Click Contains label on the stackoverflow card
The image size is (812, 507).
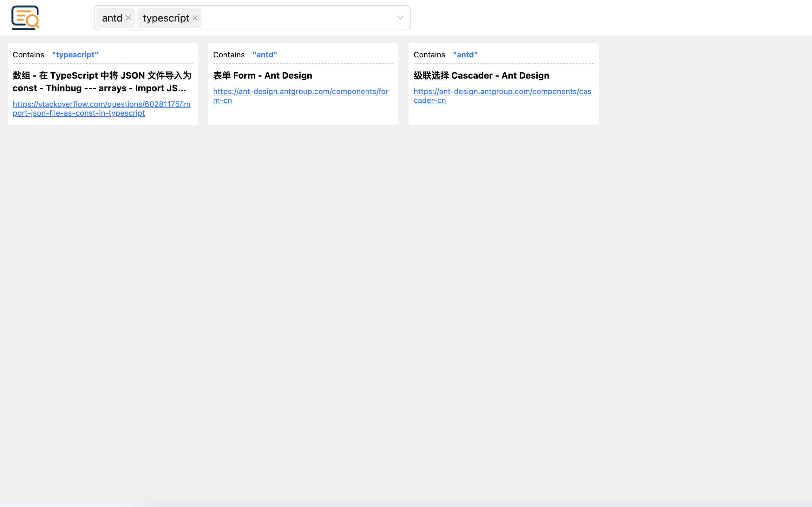point(29,55)
